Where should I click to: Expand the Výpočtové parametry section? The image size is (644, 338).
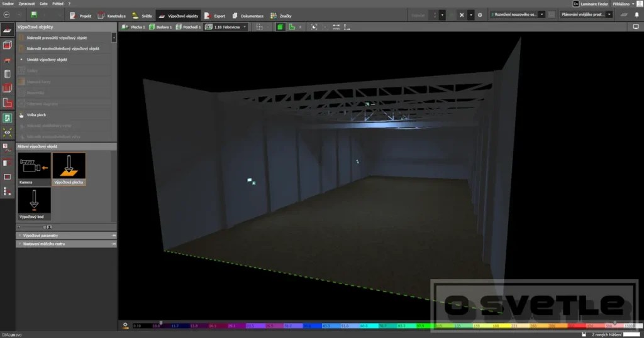click(66, 236)
